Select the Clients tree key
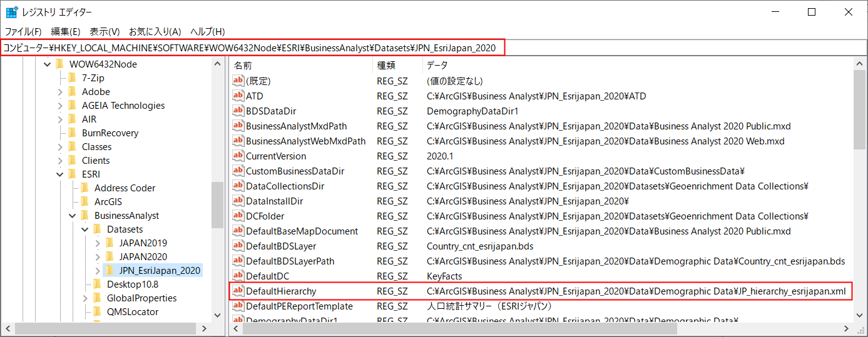The width and height of the screenshot is (868, 337). [x=96, y=160]
